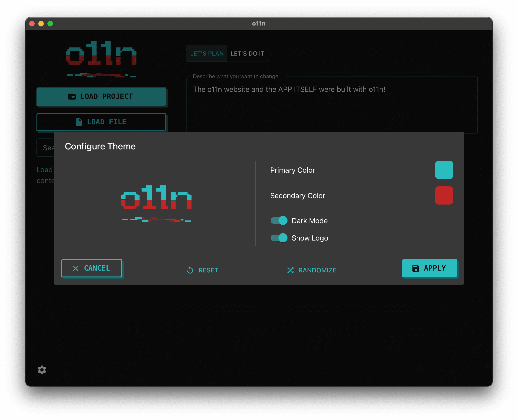The width and height of the screenshot is (518, 420).
Task: Select the LET'S PLAN tab
Action: pos(207,54)
